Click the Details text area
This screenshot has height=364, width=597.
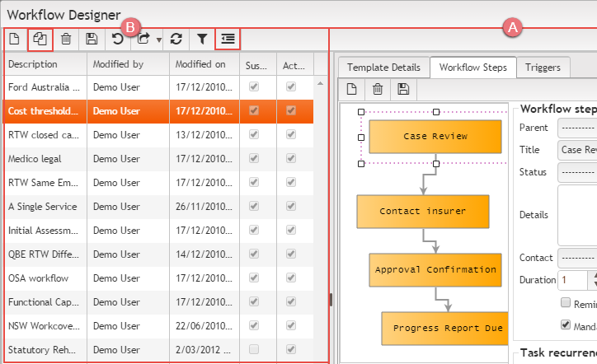coord(577,214)
